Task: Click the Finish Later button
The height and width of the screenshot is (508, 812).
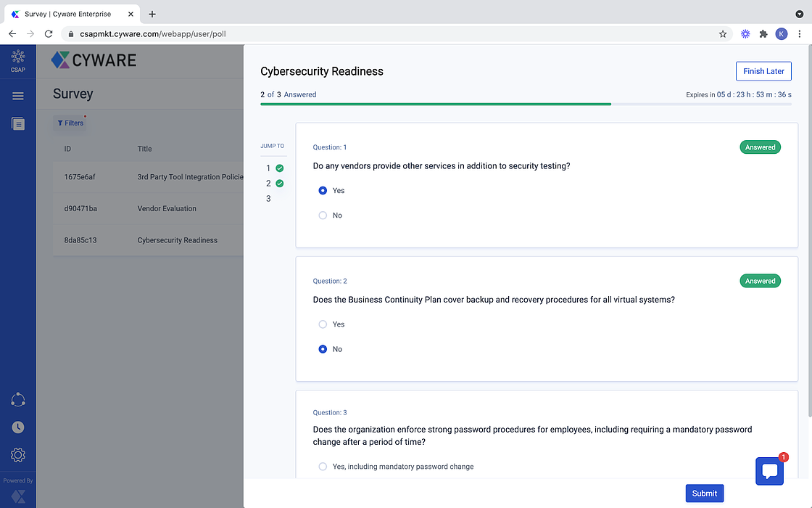Action: [x=763, y=71]
